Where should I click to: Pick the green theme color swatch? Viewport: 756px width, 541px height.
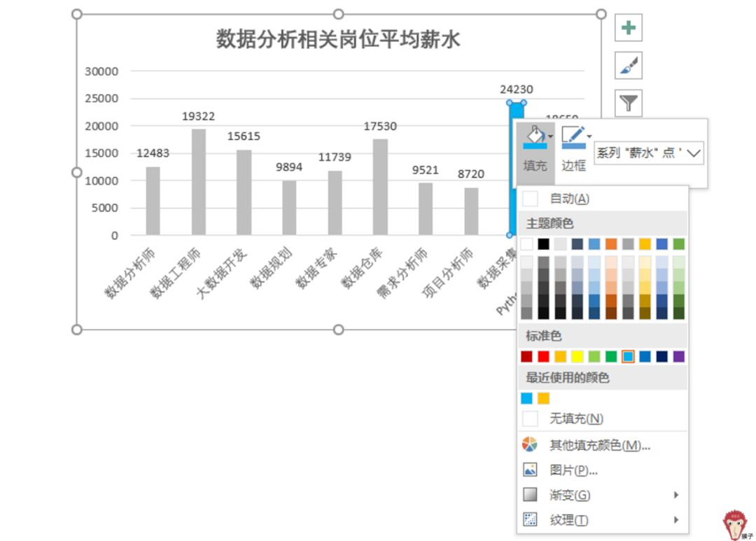679,244
